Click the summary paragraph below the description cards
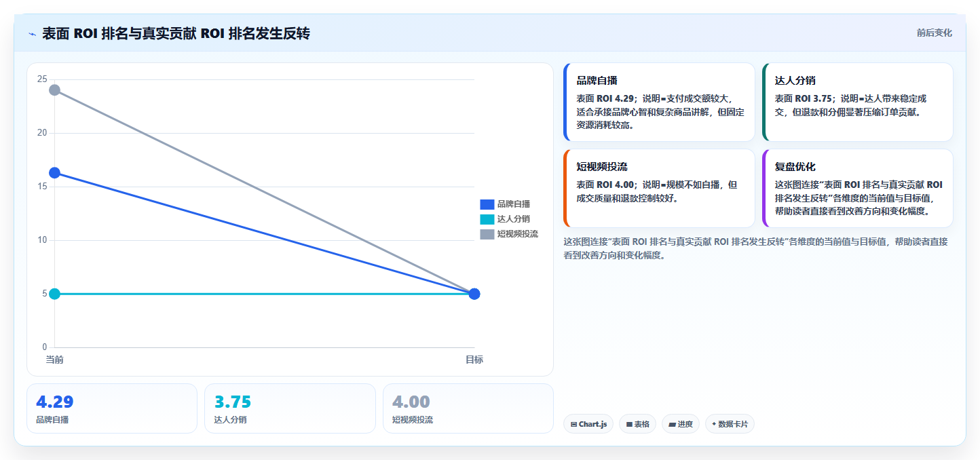This screenshot has height=460, width=980. [755, 248]
